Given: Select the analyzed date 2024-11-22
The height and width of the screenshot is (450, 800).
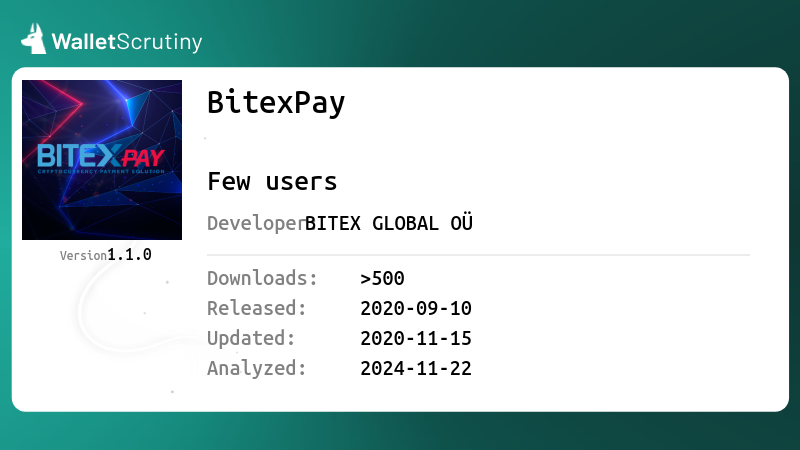Looking at the screenshot, I should click(416, 368).
